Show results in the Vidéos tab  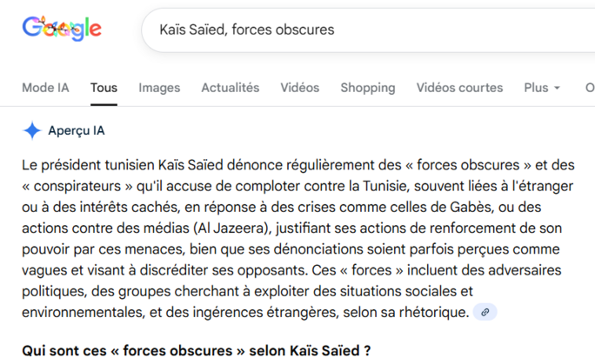299,88
